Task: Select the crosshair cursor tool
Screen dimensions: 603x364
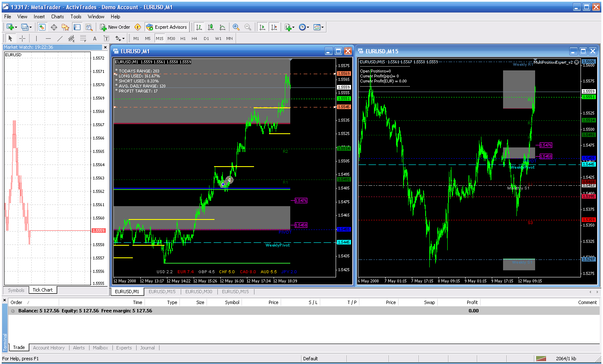Action: (x=22, y=38)
